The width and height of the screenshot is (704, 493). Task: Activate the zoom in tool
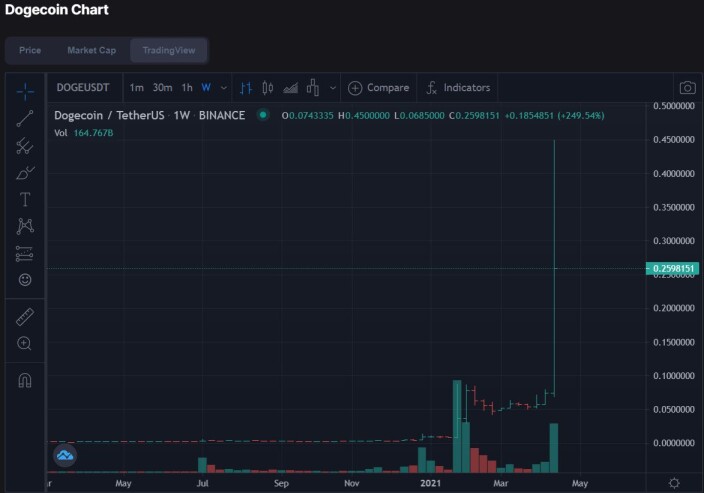(x=24, y=344)
